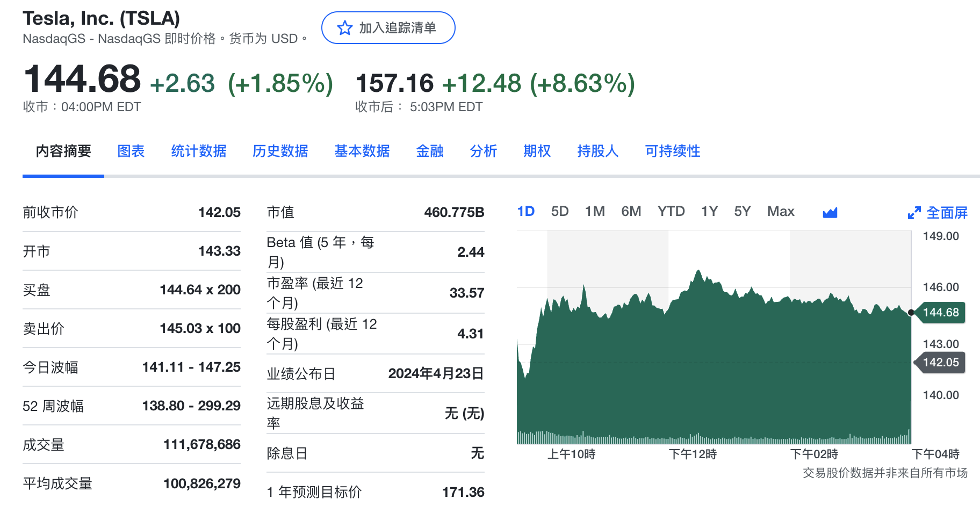980x506 pixels.
Task: Click the 加入追踪清单 button
Action: point(388,28)
